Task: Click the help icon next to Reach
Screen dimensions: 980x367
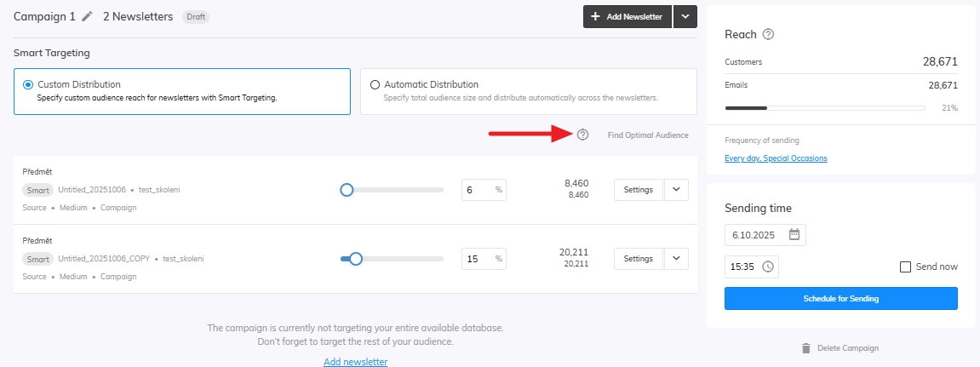Action: [768, 35]
